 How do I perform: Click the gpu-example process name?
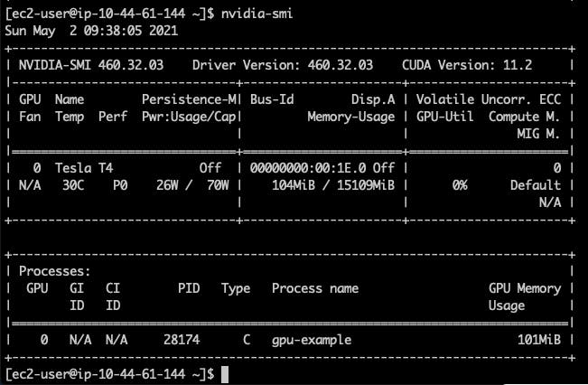point(312,340)
